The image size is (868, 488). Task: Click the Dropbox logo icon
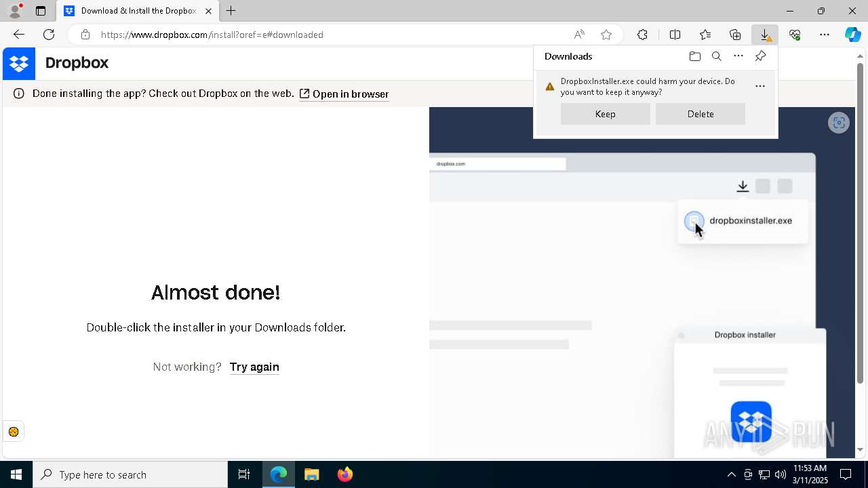point(19,64)
